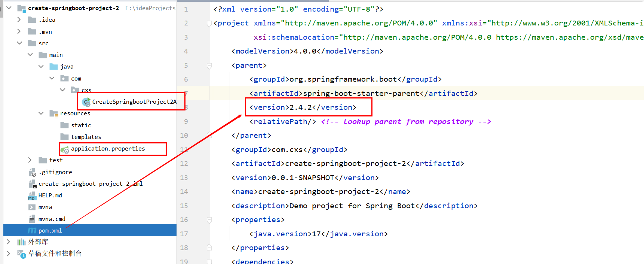Fold the parent block at line 5
This screenshot has width=644, height=264.
point(209,66)
